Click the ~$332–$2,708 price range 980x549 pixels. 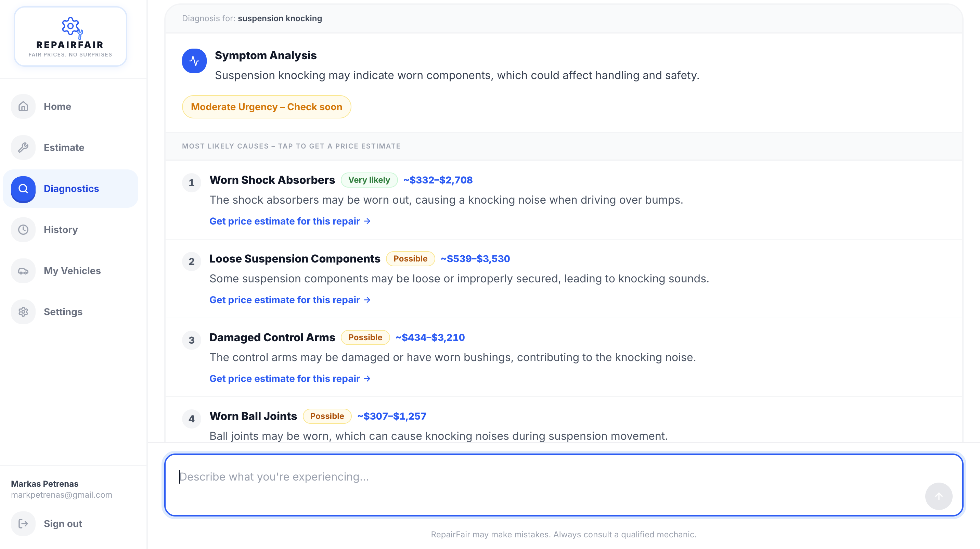[438, 180]
